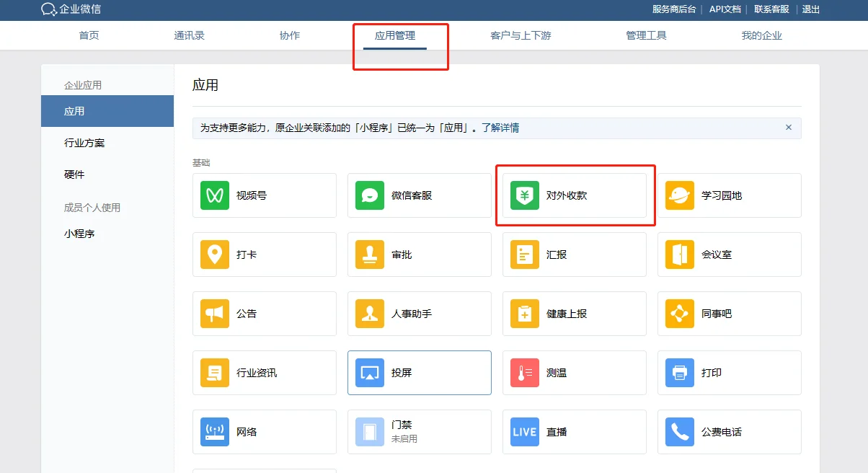Open the 微信客服 app icon
The image size is (868, 473).
[370, 195]
